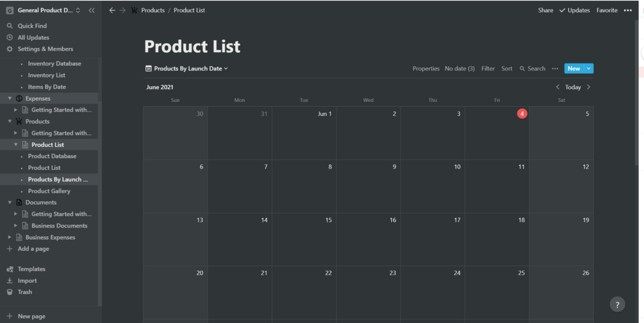Collapse the Expenses page tree
This screenshot has height=323, width=644.
[10, 99]
